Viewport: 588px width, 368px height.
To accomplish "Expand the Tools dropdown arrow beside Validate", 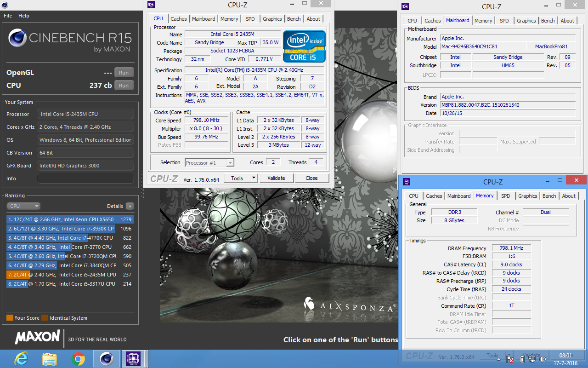I will tap(254, 178).
